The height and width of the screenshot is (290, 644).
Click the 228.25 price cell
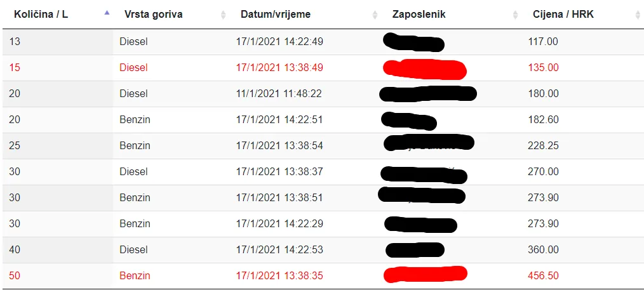[x=543, y=145]
